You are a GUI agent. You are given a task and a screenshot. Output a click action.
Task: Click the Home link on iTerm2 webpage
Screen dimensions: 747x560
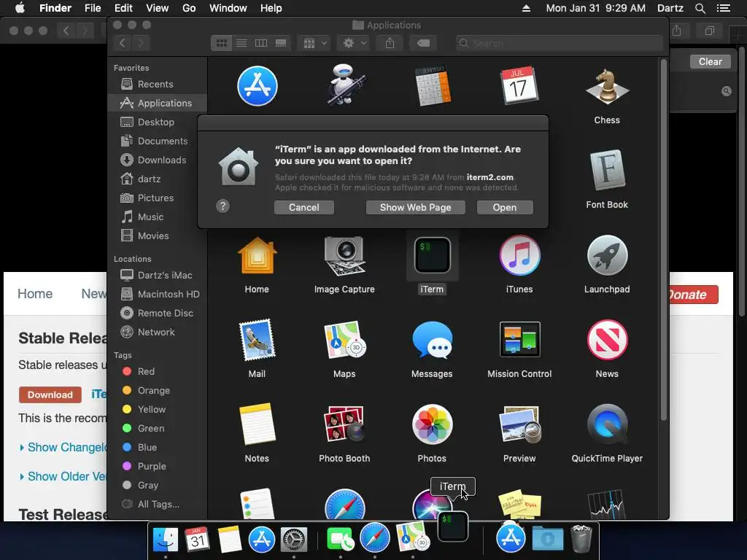[x=35, y=294]
